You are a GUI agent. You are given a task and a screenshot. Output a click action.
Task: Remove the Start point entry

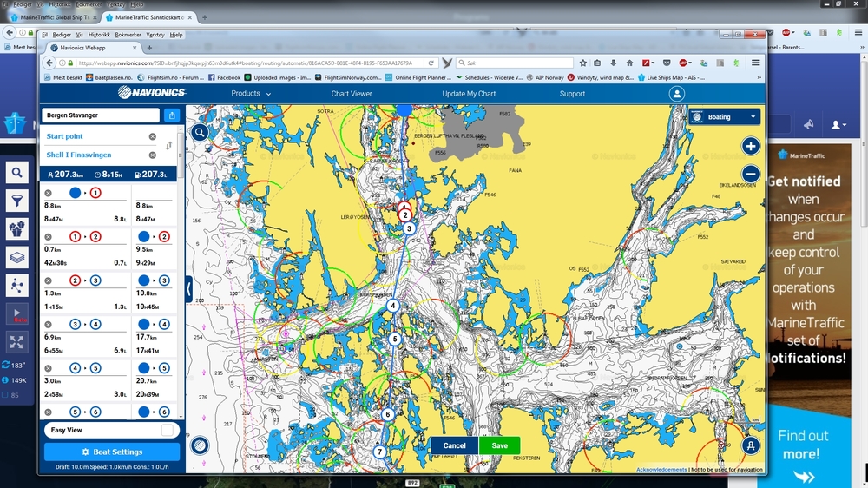coord(152,136)
